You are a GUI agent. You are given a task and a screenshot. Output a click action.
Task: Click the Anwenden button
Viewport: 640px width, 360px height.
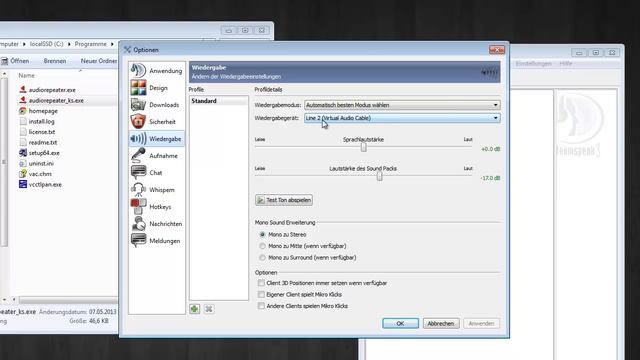(x=481, y=323)
